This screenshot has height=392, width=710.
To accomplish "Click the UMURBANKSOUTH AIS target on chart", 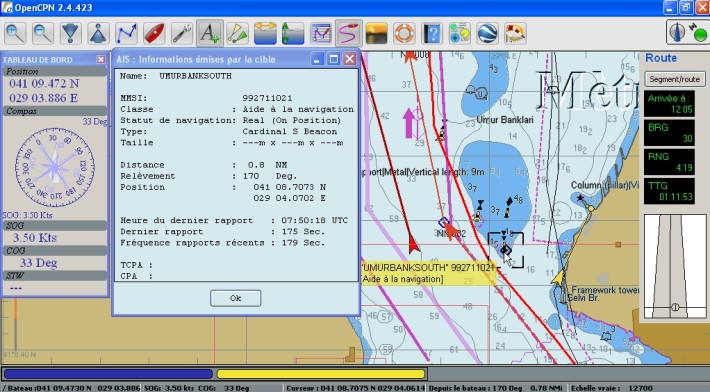I will (505, 250).
